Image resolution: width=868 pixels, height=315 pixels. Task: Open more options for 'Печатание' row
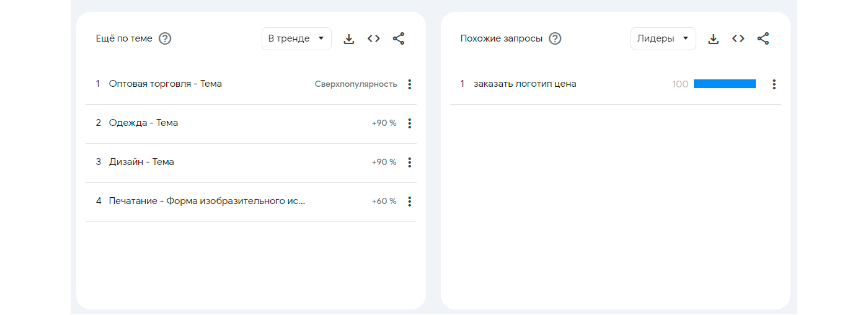click(409, 202)
